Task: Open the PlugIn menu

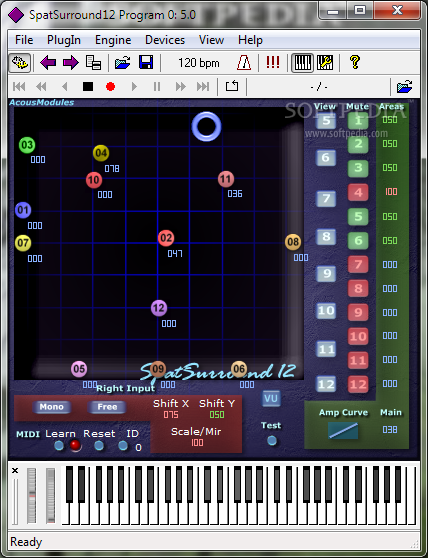Action: tap(64, 40)
